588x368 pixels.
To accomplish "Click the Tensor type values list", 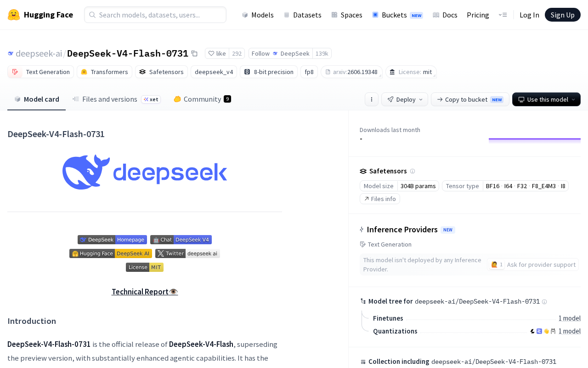I will click(526, 186).
